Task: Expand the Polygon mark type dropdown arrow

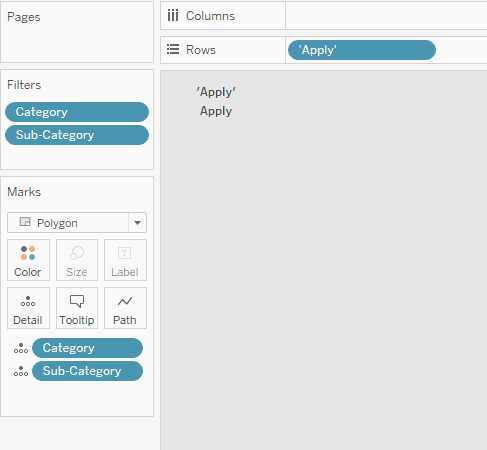Action: coord(137,223)
